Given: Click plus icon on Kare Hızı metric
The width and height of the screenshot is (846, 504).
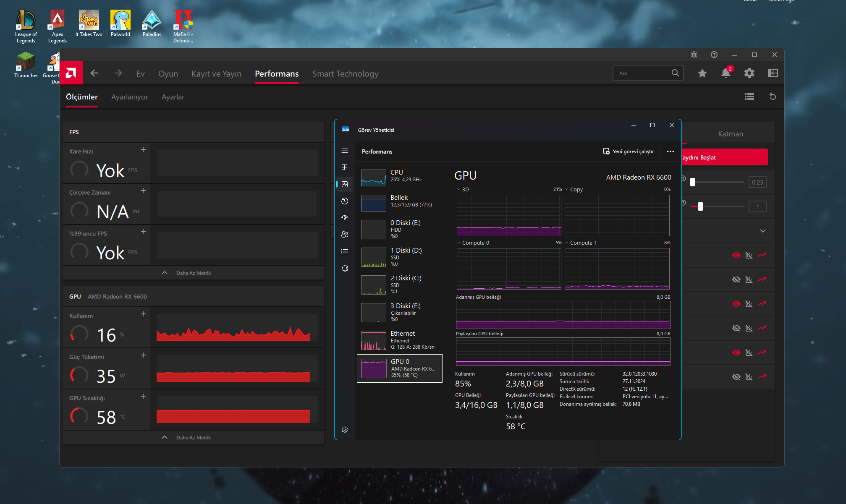Looking at the screenshot, I should click(143, 149).
